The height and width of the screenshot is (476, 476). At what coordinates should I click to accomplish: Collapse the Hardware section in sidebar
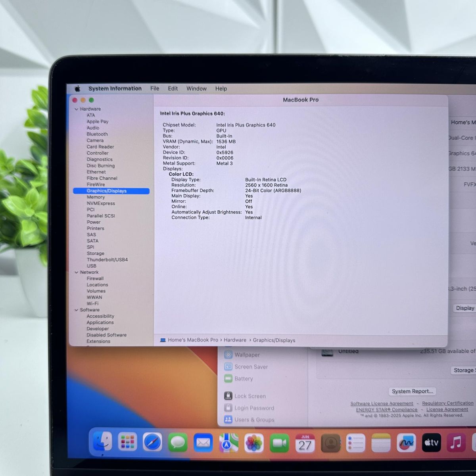(x=77, y=109)
